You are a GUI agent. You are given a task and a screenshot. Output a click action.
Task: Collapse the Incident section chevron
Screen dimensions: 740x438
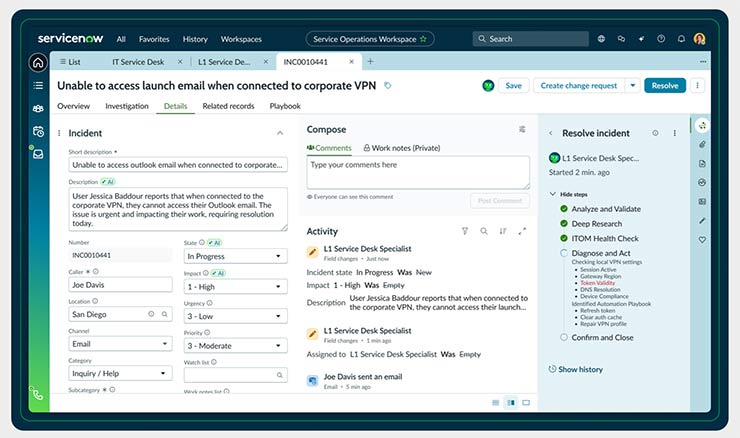click(x=279, y=133)
